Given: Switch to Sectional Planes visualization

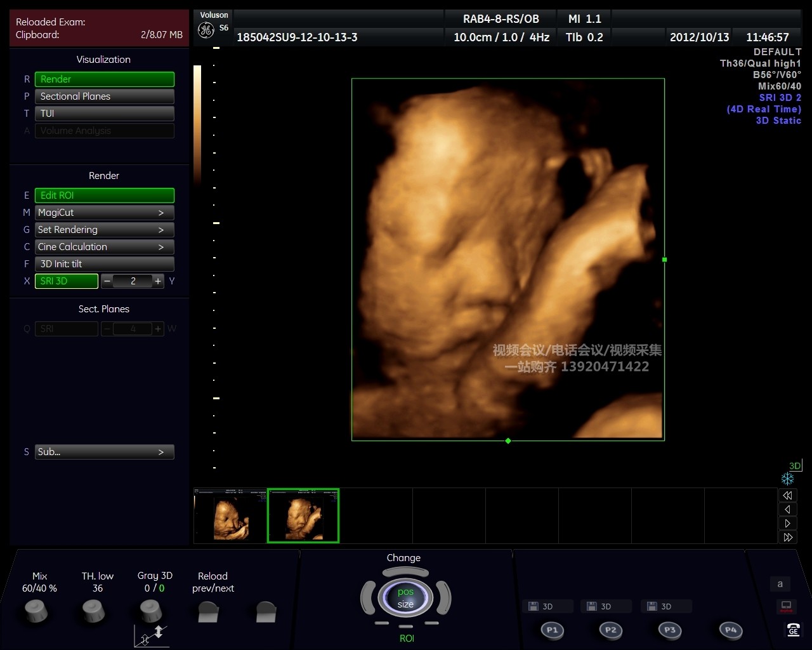Looking at the screenshot, I should coord(104,96).
